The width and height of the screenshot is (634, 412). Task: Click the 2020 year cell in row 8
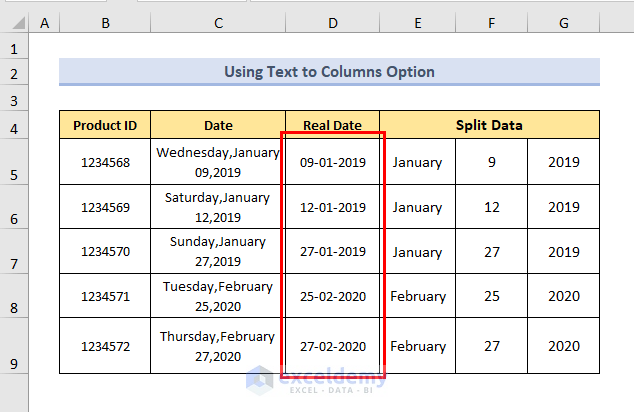(563, 296)
